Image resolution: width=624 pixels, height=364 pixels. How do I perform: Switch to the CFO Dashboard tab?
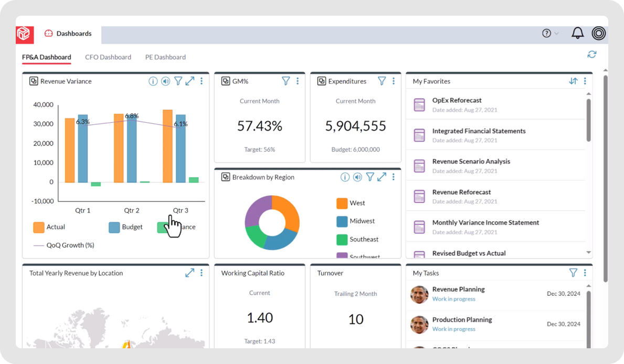(x=108, y=57)
